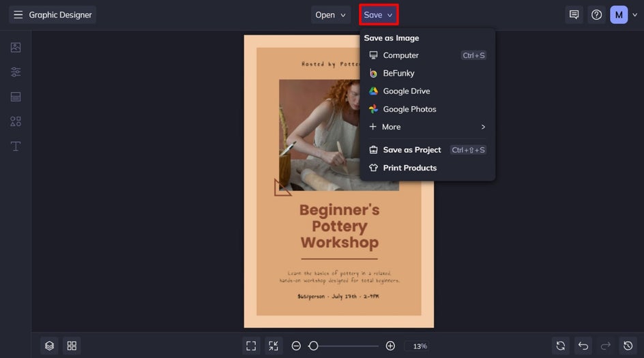Choose Computer from Save as Image
The width and height of the screenshot is (644, 358).
pyautogui.click(x=401, y=55)
